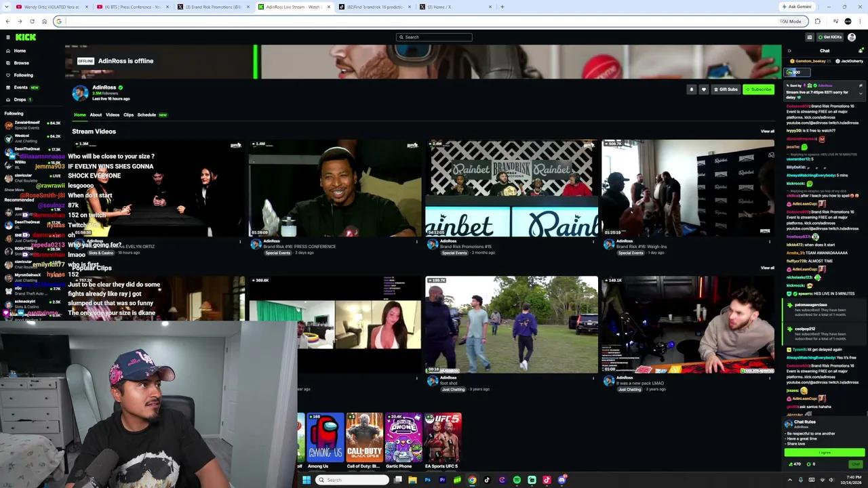Expand the pinned message chevron
Viewport: 868px width, 488px height.
(x=861, y=93)
